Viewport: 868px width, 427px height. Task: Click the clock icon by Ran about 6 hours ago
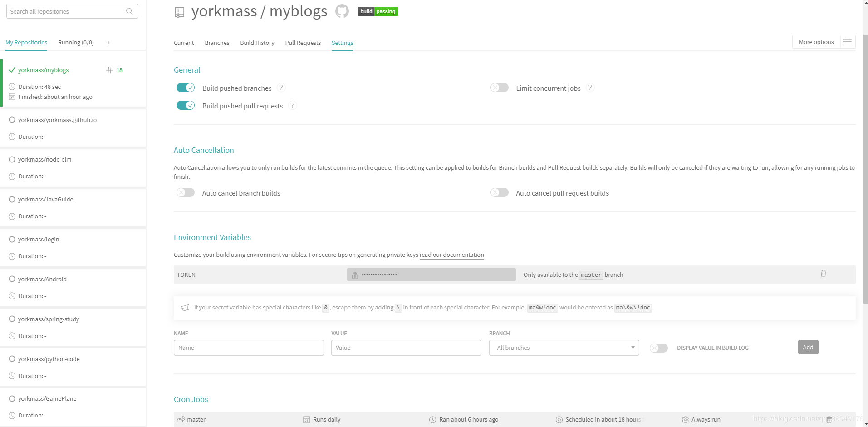pyautogui.click(x=432, y=420)
